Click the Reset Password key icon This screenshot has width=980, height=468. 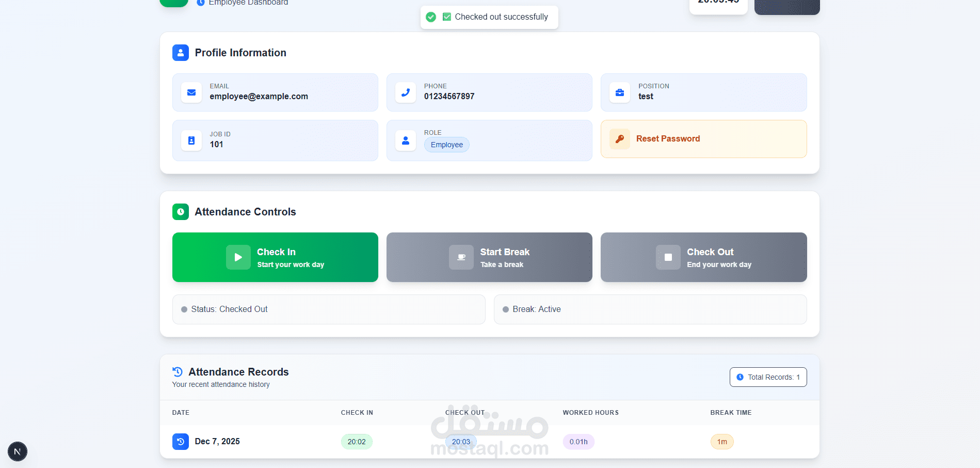pos(620,139)
